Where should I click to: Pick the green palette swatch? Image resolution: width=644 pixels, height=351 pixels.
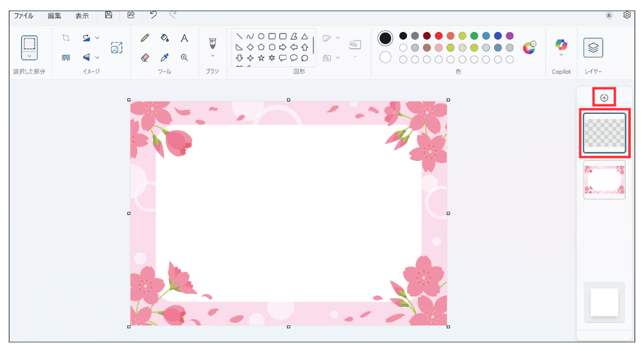click(x=474, y=36)
